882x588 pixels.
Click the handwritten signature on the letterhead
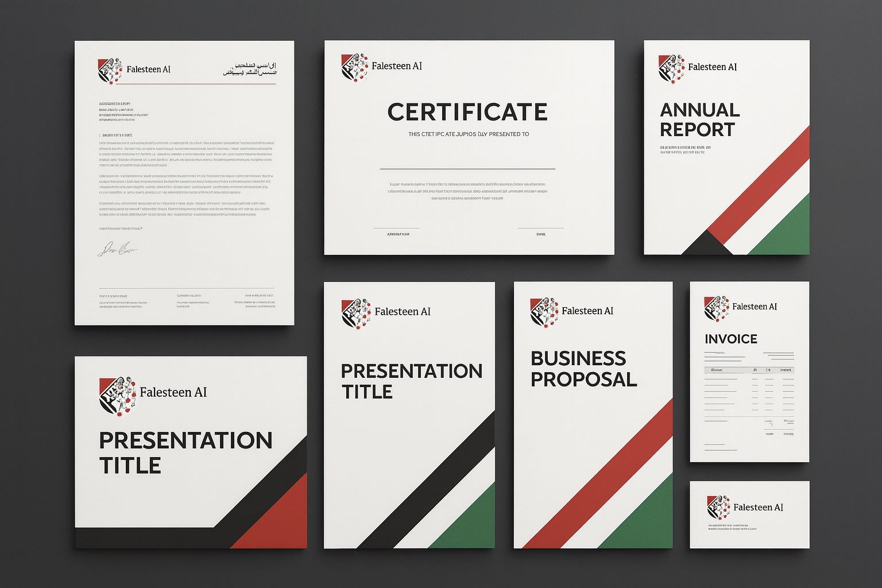coord(117,249)
